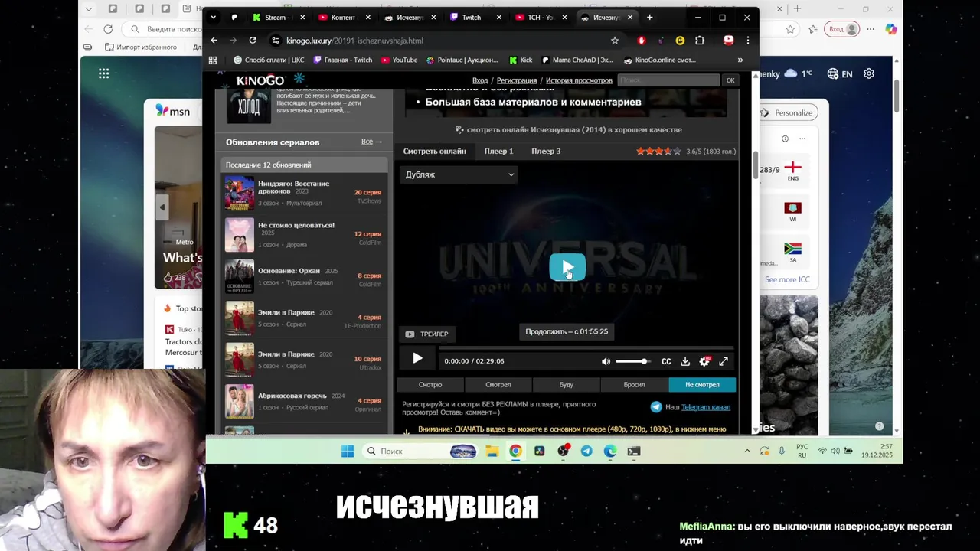Open OBS Studio from the taskbar
Viewport: 980px width, 551px height.
point(563,451)
